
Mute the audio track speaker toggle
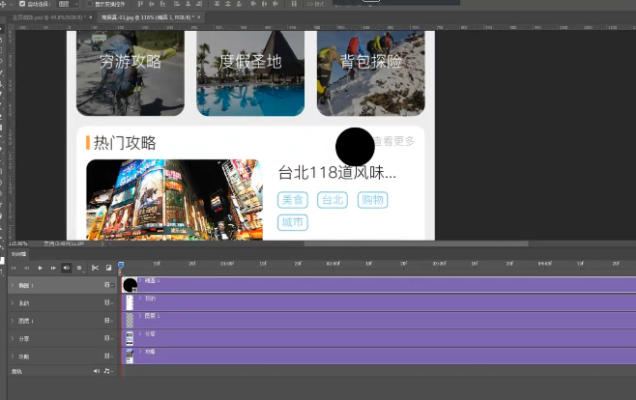pos(96,371)
